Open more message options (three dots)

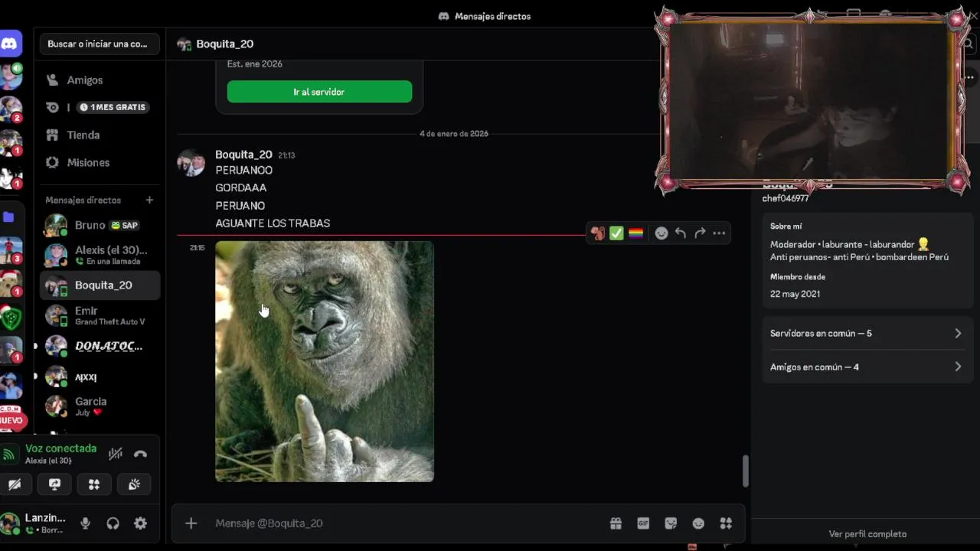coord(719,233)
